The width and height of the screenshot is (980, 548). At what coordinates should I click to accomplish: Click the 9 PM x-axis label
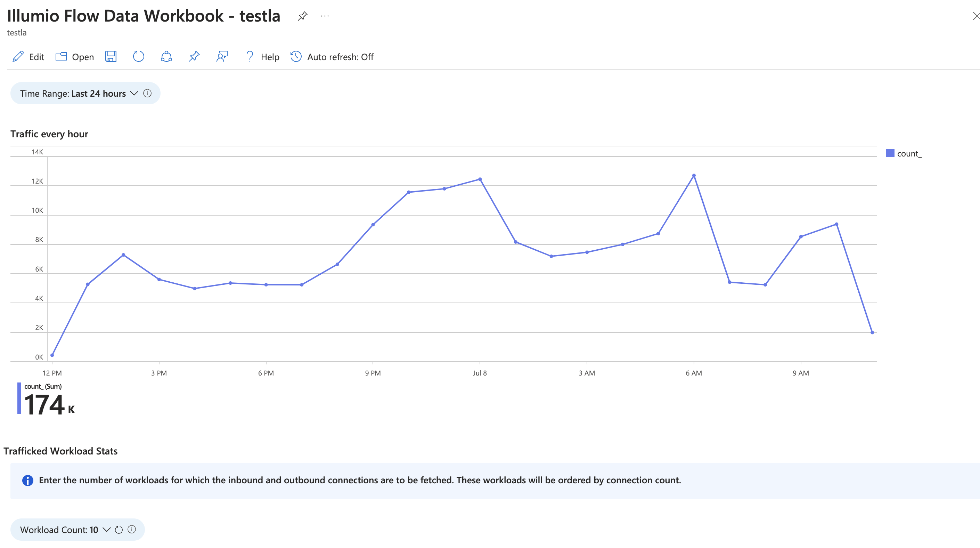[373, 373]
